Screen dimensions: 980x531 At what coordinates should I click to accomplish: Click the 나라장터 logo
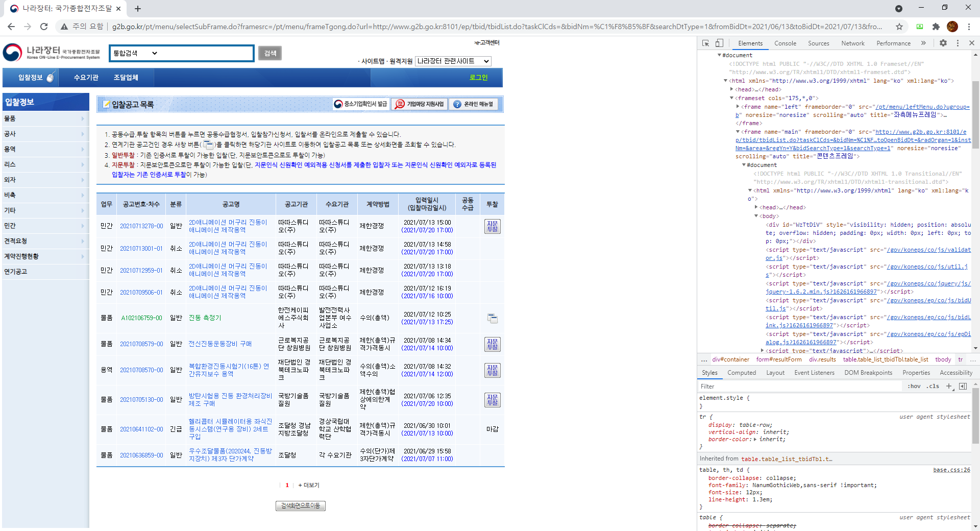[52, 53]
